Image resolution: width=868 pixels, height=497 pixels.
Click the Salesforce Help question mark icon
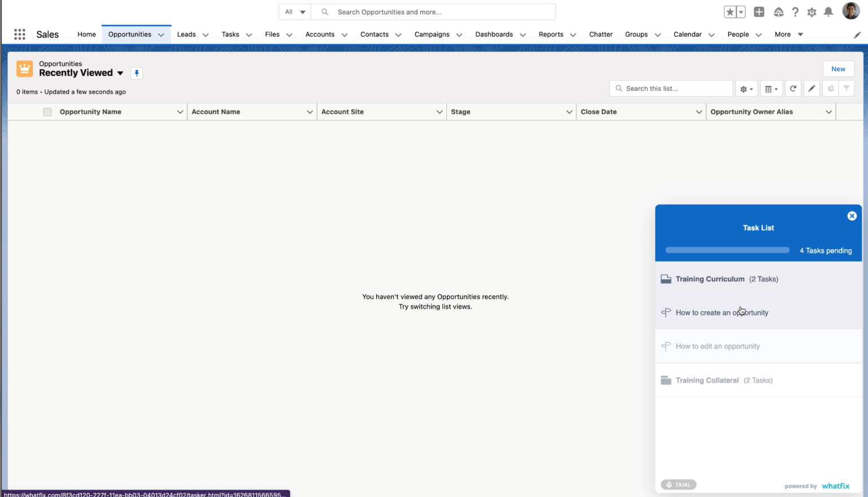(x=795, y=11)
